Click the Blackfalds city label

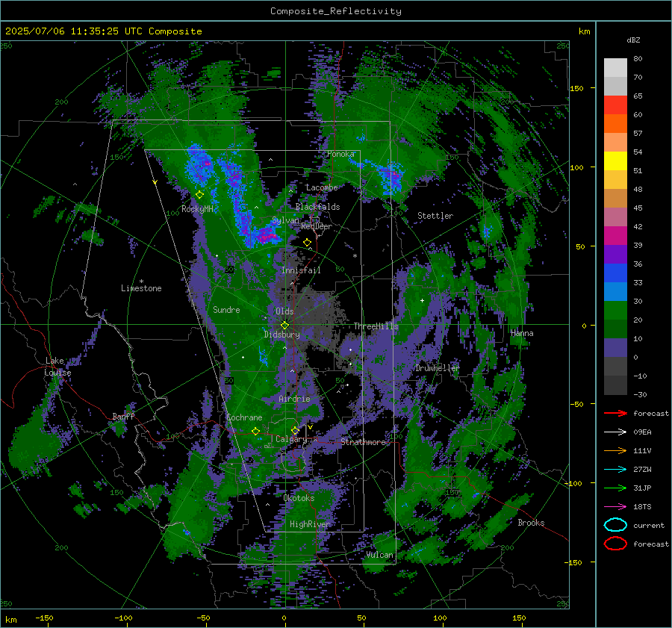click(x=317, y=207)
